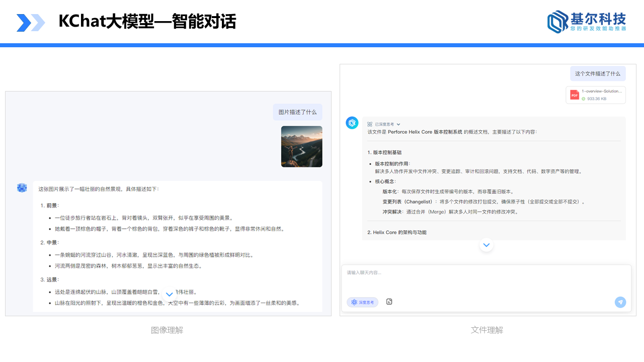Select the 文件理解 panel label
The width and height of the screenshot is (644, 362).
click(487, 330)
